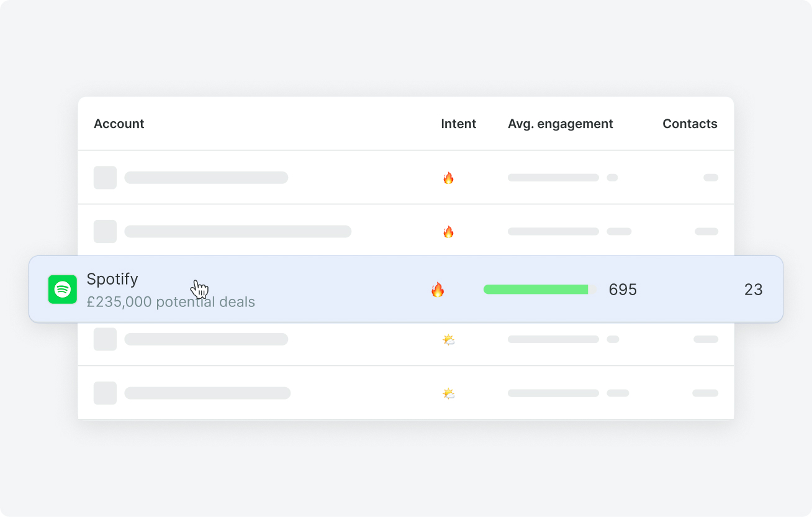
Task: Click the placeholder avatar in second row
Action: [105, 232]
